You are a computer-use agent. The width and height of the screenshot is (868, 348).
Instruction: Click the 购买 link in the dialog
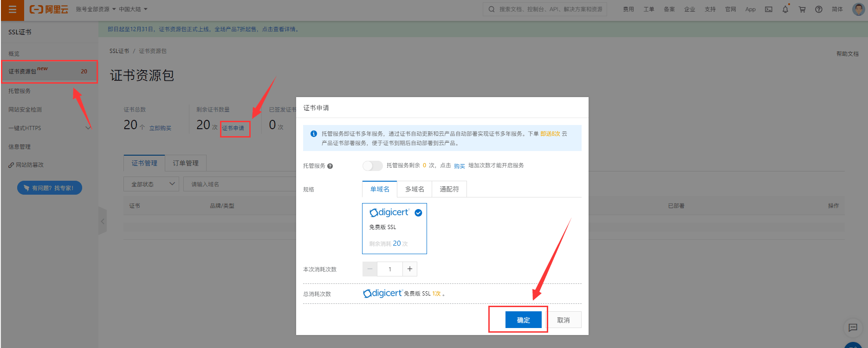[460, 166]
